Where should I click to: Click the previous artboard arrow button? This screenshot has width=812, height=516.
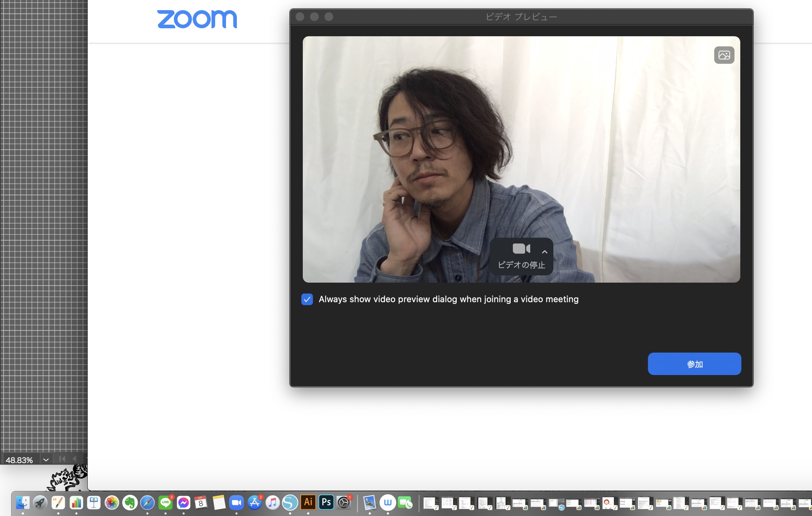pos(75,459)
